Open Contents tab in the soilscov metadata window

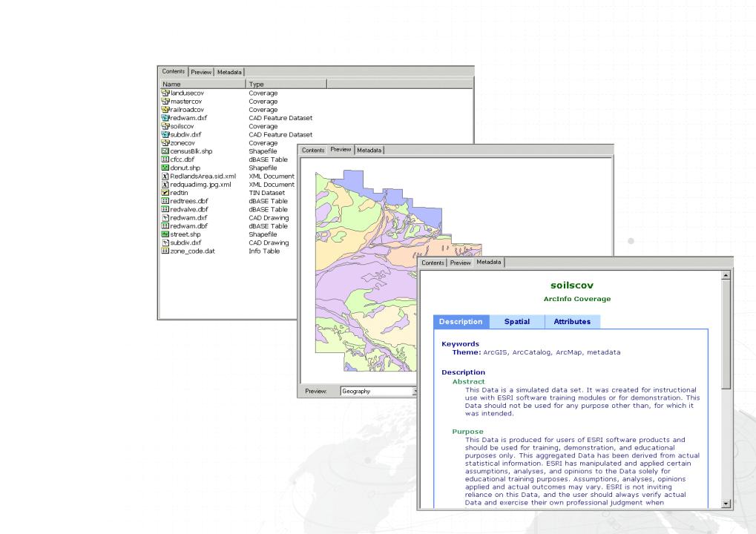[433, 263]
